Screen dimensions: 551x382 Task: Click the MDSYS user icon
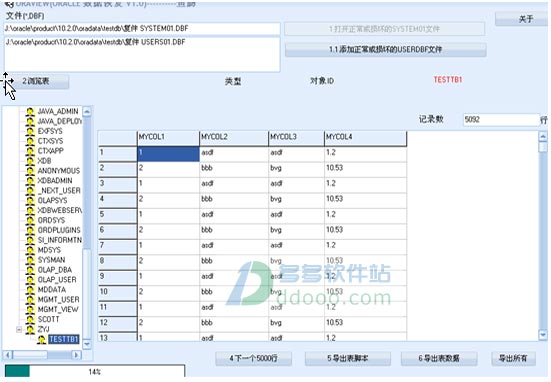point(30,250)
